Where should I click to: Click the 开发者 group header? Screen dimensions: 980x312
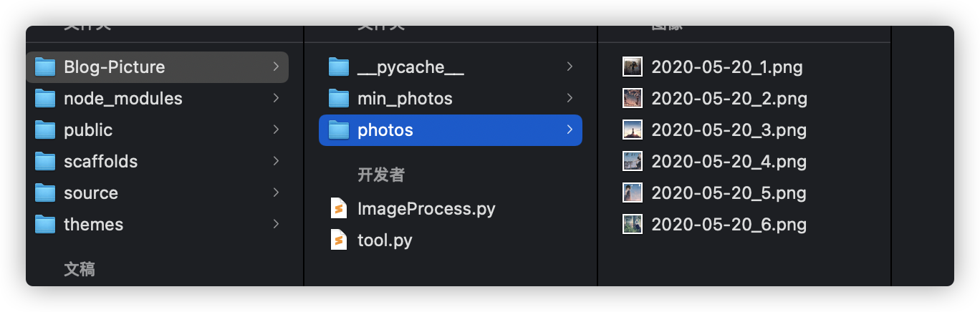click(381, 175)
